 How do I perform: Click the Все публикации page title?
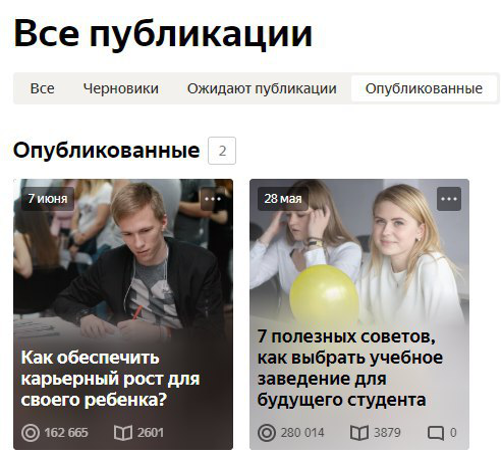point(163,33)
